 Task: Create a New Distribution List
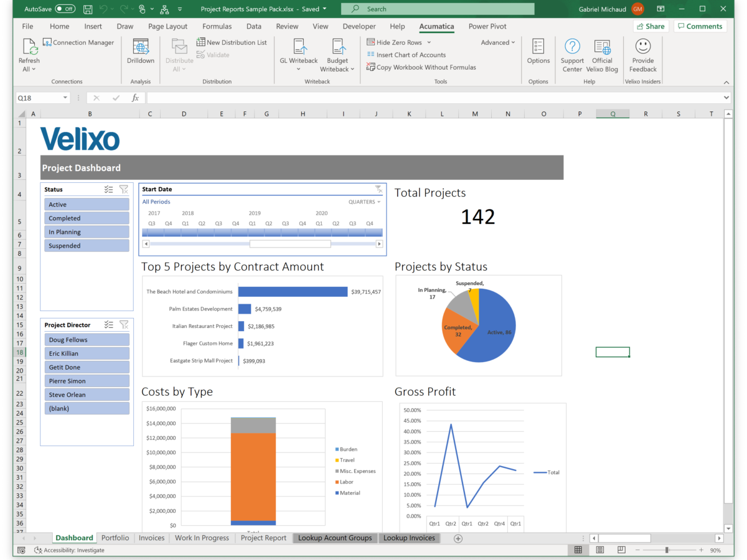click(232, 42)
